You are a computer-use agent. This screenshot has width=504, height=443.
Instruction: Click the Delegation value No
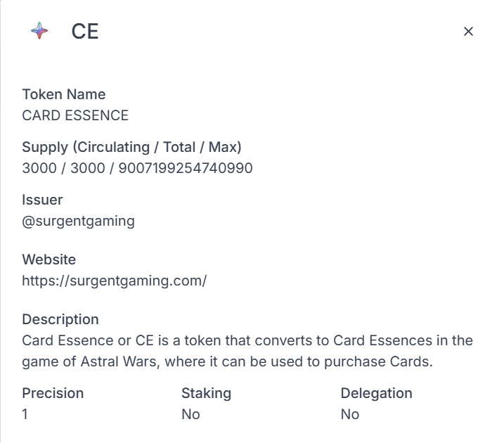(x=350, y=414)
